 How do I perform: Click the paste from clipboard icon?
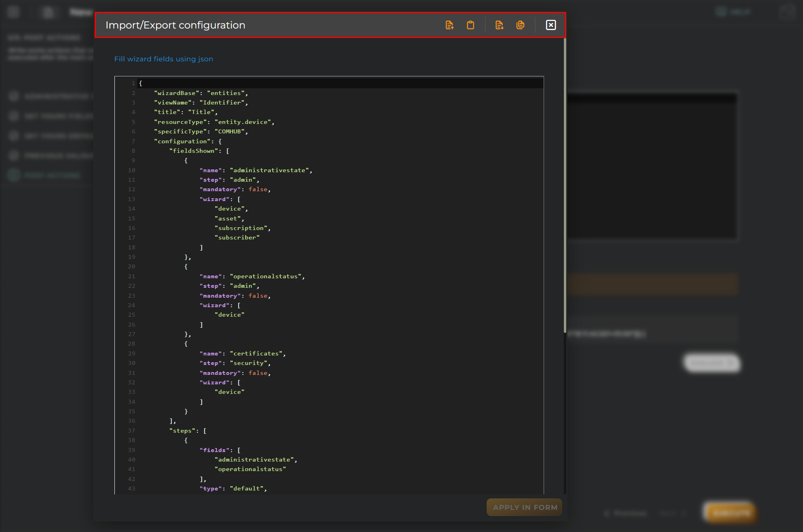coord(470,25)
